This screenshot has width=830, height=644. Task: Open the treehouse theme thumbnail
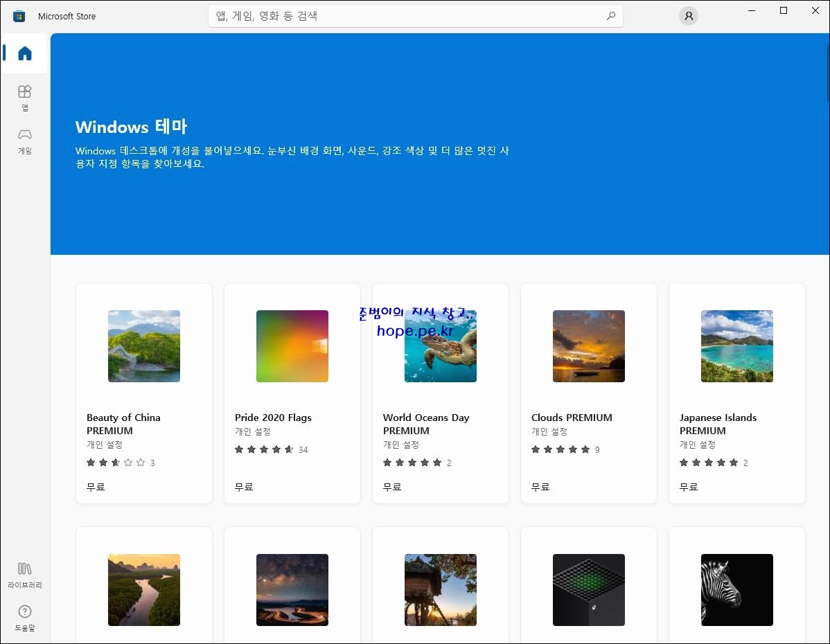tap(441, 590)
